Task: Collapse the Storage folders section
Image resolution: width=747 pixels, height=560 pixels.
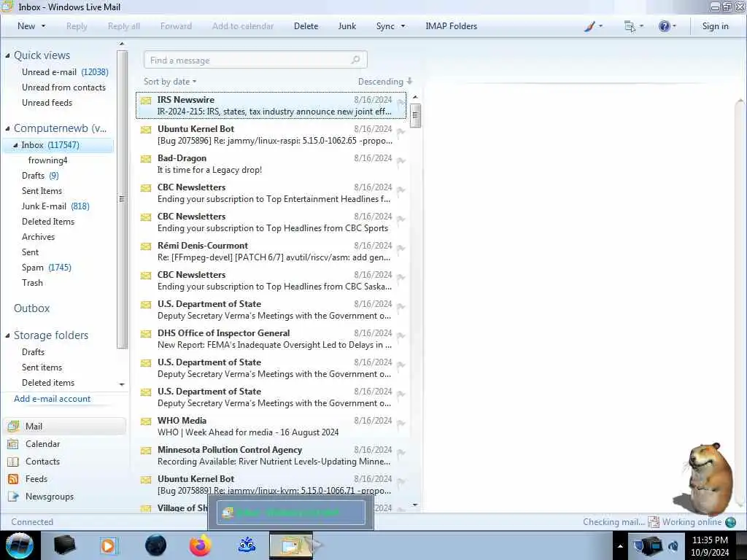Action: (x=7, y=335)
